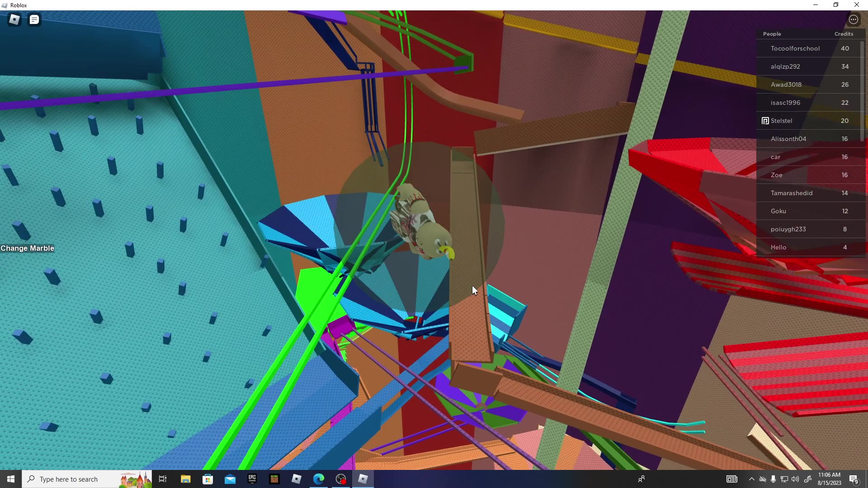Toggle the Roblox chat window icon
The height and width of the screenshot is (488, 868).
click(x=34, y=19)
